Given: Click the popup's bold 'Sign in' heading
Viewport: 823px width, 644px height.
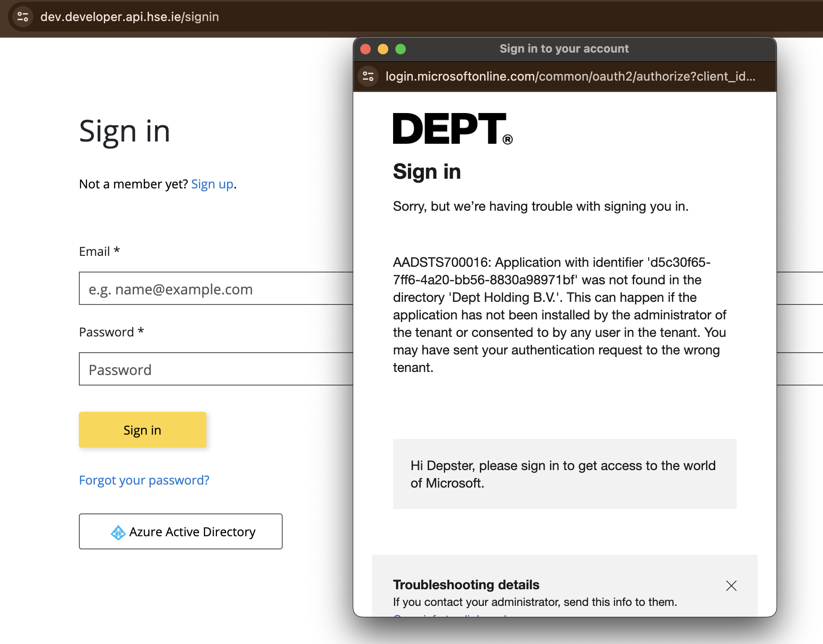Looking at the screenshot, I should (x=427, y=171).
